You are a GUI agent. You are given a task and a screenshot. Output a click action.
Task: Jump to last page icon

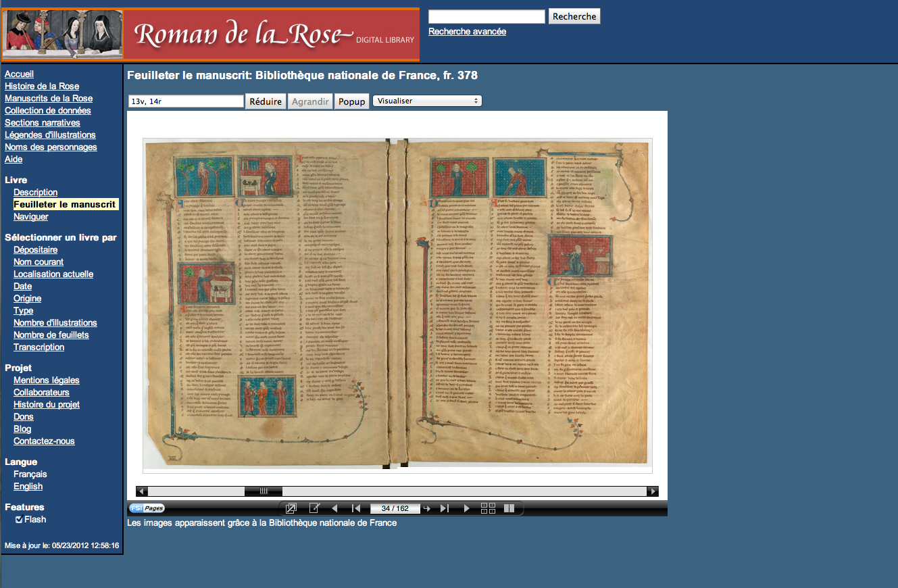click(x=445, y=508)
